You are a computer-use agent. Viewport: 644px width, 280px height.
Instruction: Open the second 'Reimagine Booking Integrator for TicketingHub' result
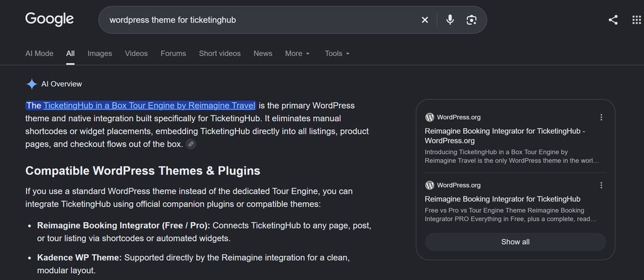502,199
